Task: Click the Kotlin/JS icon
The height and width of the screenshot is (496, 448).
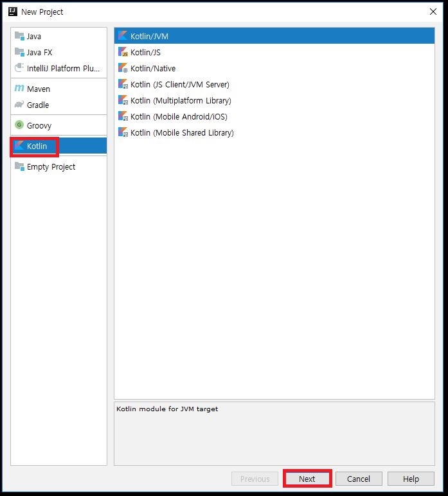Action: click(x=123, y=52)
